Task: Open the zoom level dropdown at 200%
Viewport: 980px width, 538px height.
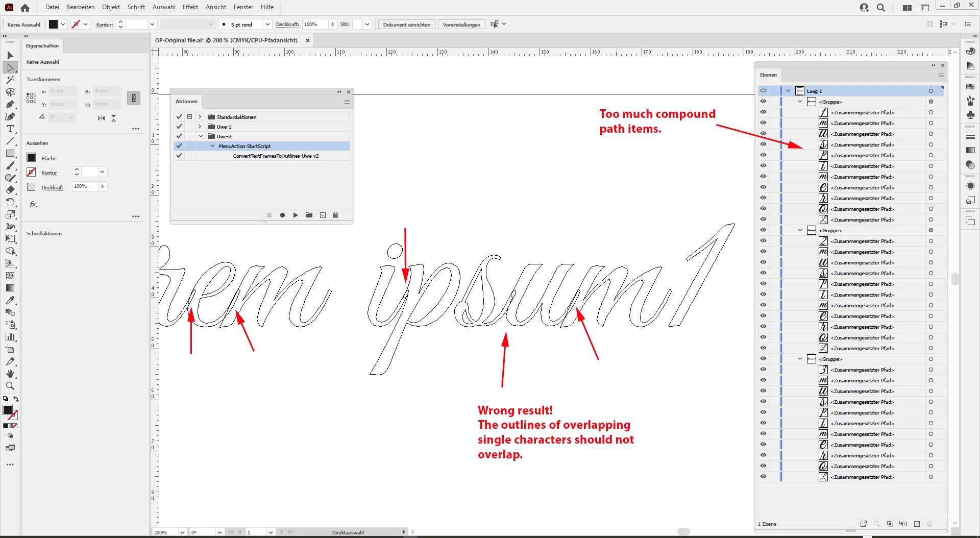Action: tap(182, 532)
